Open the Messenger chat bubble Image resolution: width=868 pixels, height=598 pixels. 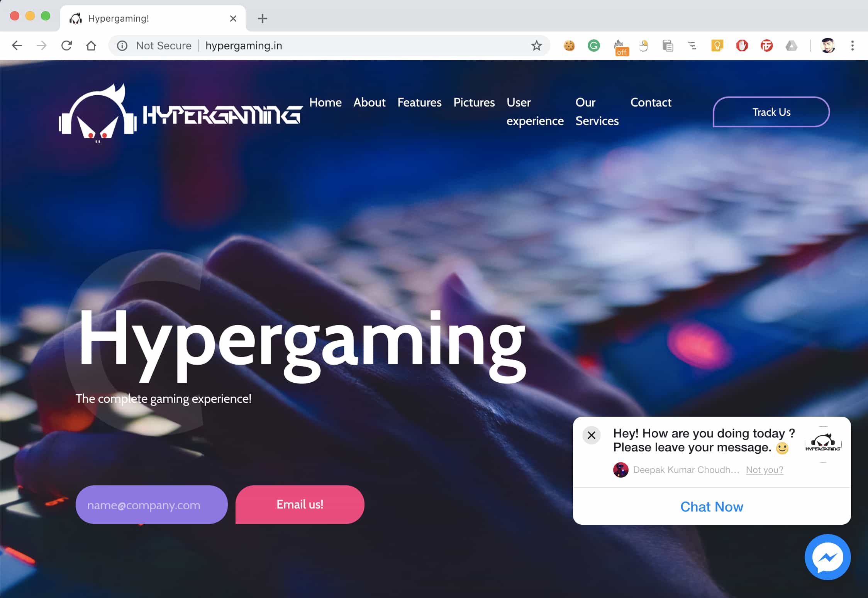(x=827, y=557)
